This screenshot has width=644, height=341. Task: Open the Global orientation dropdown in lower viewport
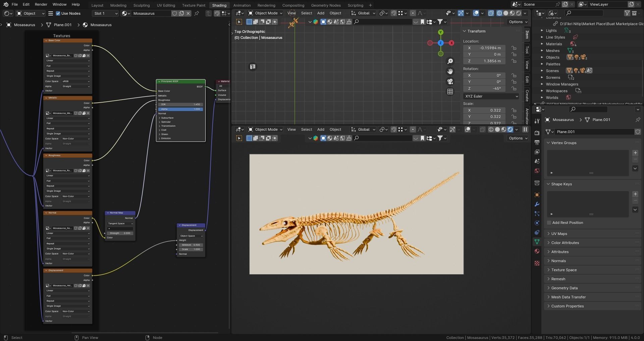pos(363,129)
